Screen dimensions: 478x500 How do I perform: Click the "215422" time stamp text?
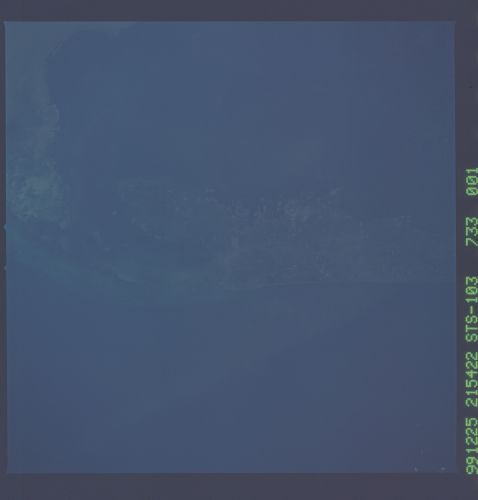click(472, 379)
